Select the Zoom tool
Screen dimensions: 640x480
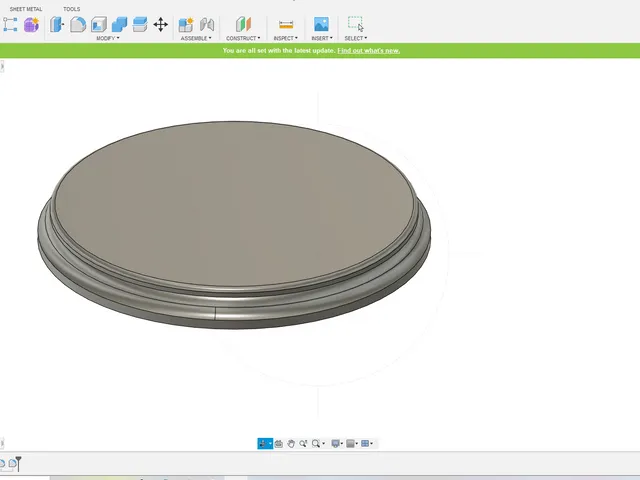(303, 443)
